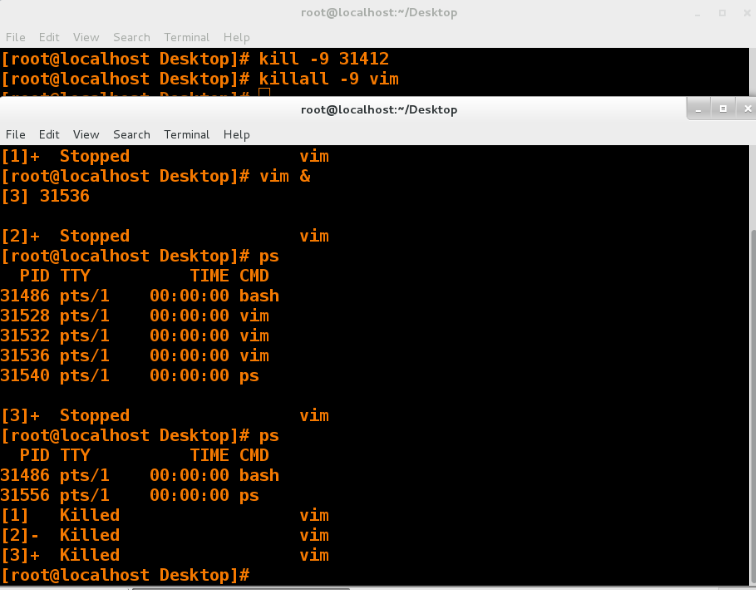Image resolution: width=756 pixels, height=590 pixels.
Task: Minimize the front terminal window
Action: click(698, 109)
